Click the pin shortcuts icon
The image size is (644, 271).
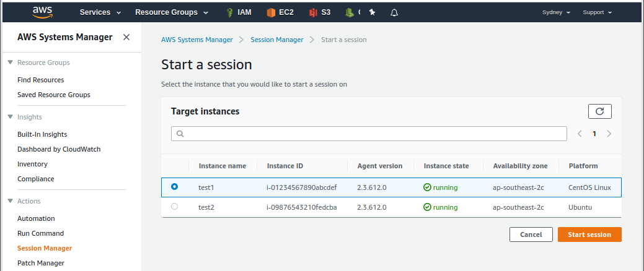tap(372, 12)
